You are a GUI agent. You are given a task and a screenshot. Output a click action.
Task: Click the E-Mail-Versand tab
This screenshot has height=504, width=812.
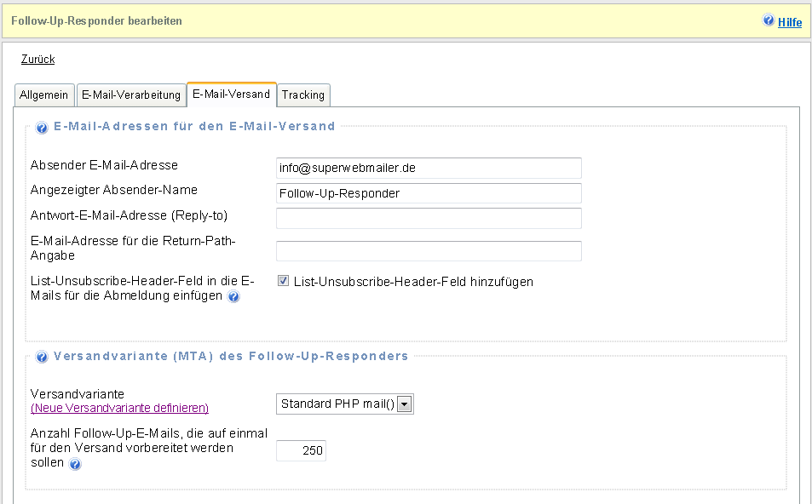coord(231,94)
